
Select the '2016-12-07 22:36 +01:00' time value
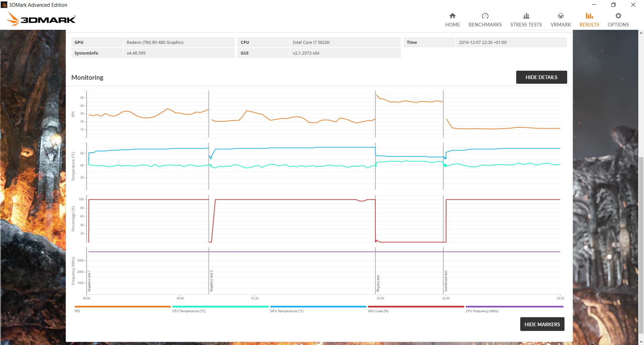tap(483, 42)
